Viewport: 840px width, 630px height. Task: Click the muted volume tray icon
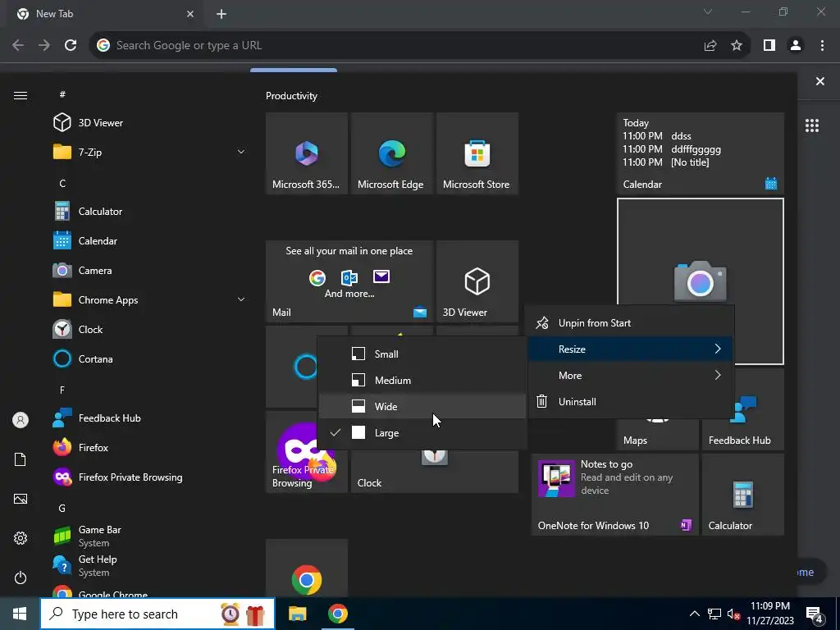[734, 614]
